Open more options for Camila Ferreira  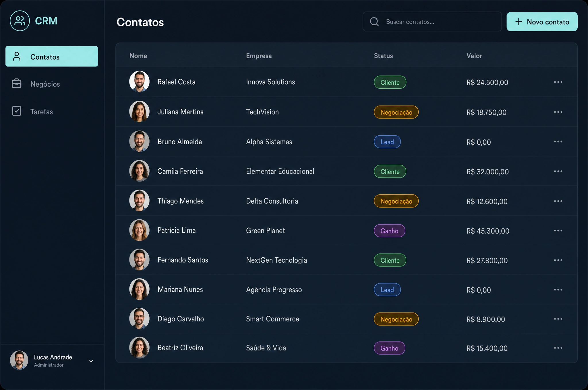(x=558, y=171)
